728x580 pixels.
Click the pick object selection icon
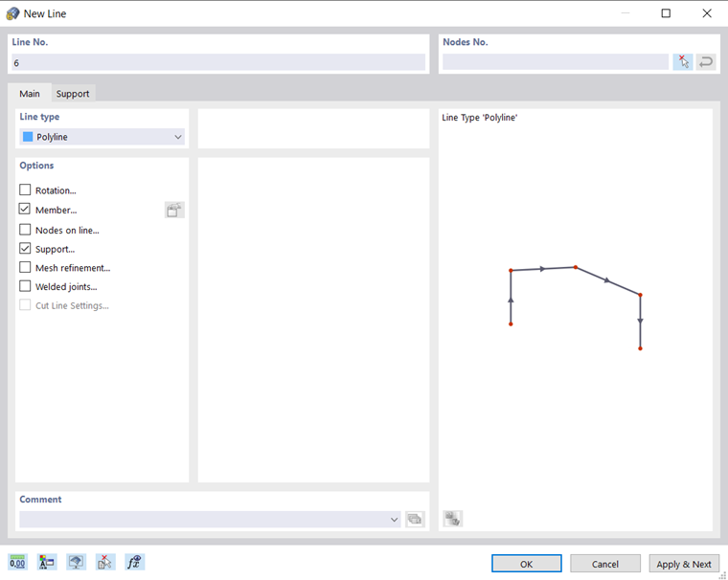pyautogui.click(x=105, y=562)
